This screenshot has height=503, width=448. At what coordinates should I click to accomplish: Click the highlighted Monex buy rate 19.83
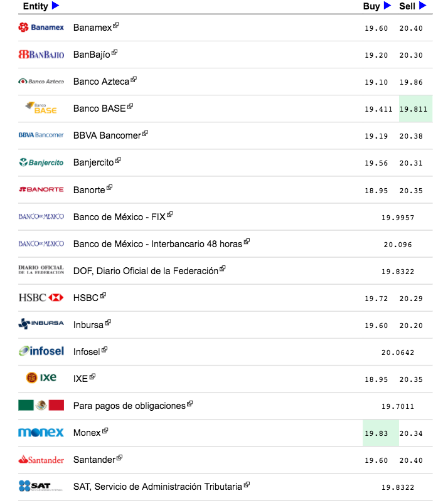376,433
